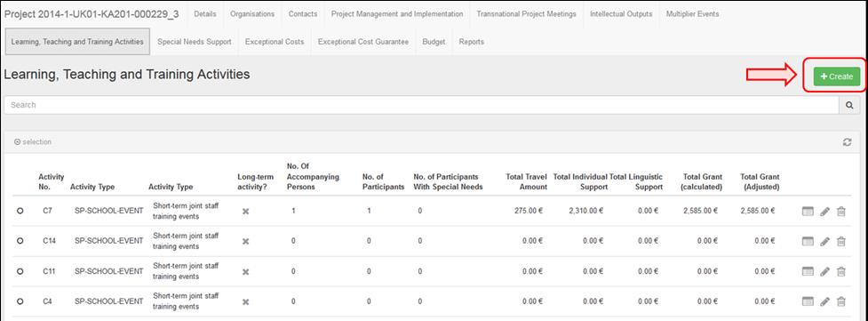This screenshot has width=868, height=321.
Task: Open the Exceptional Cost Guarantee tab
Action: [x=363, y=42]
